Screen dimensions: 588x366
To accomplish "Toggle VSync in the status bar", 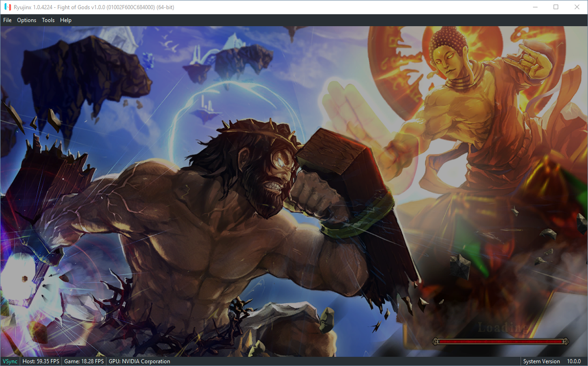I will (10, 361).
